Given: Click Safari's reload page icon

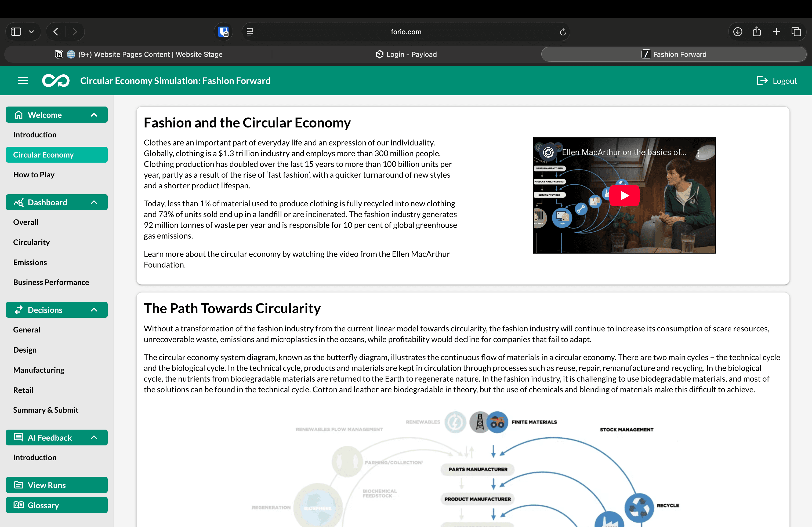Looking at the screenshot, I should [x=563, y=32].
